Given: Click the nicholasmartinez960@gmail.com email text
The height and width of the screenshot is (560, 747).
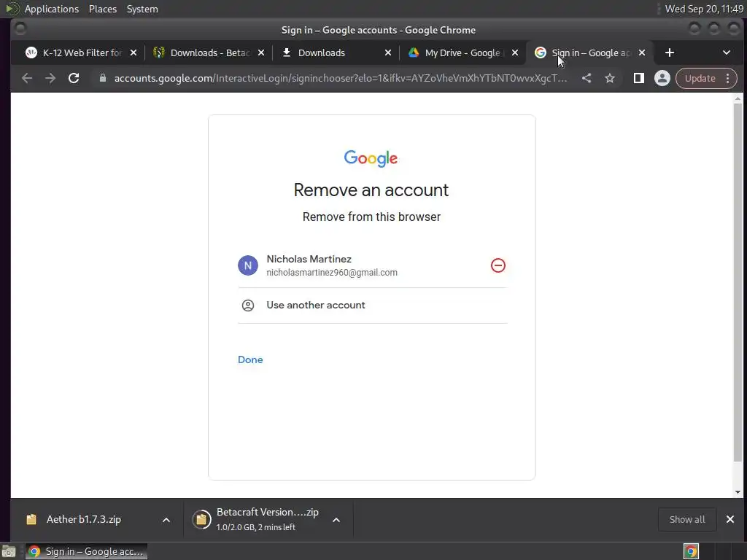Looking at the screenshot, I should 332,273.
